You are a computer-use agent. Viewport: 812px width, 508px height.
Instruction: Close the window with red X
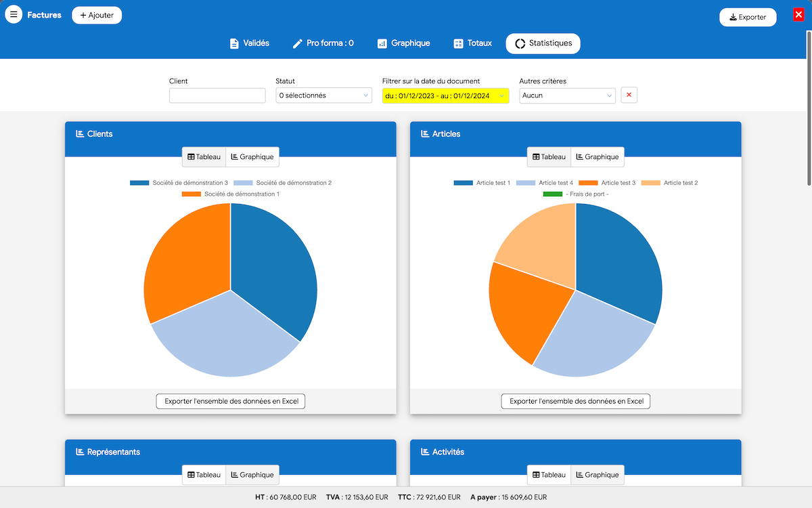tap(798, 15)
